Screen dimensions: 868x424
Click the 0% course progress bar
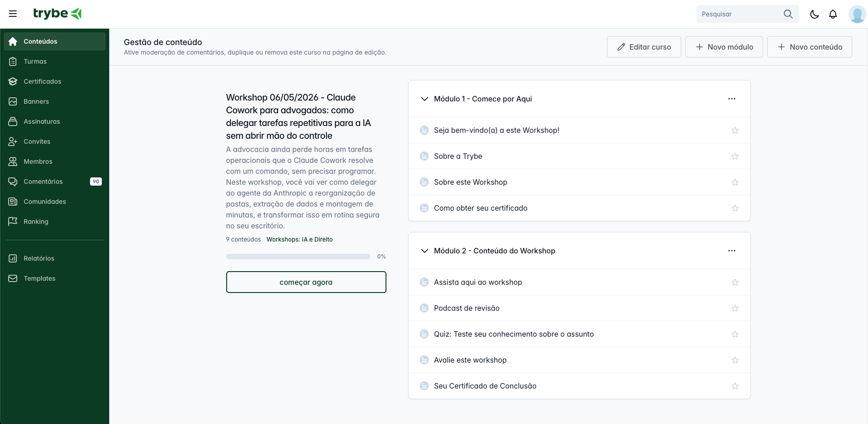(298, 256)
